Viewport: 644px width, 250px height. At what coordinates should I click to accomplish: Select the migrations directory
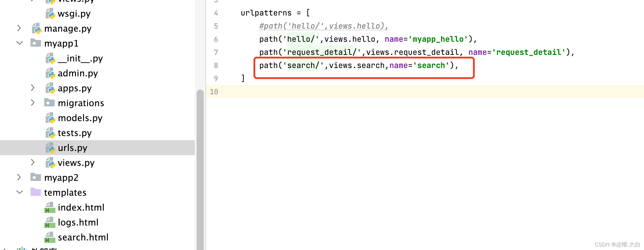pyautogui.click(x=81, y=103)
